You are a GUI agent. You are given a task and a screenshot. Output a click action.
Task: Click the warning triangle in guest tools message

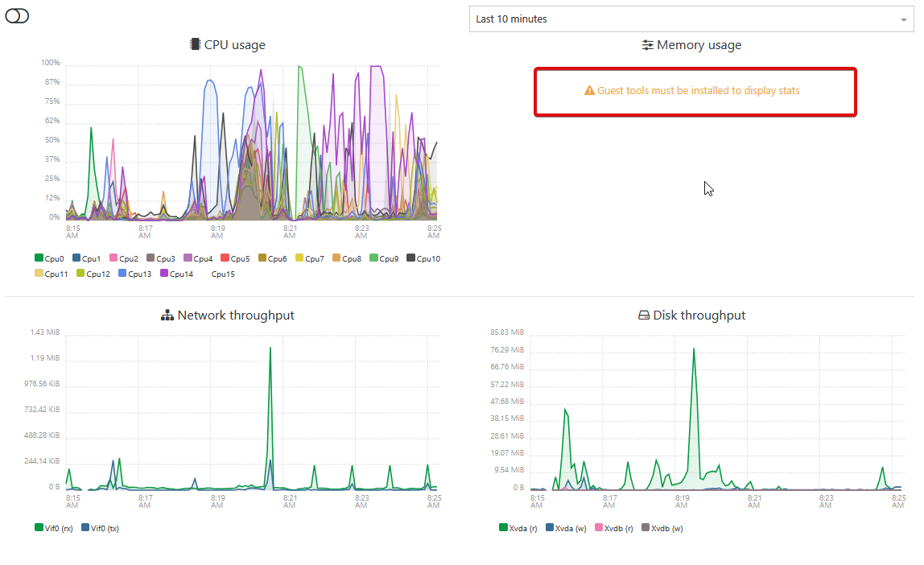coord(589,91)
